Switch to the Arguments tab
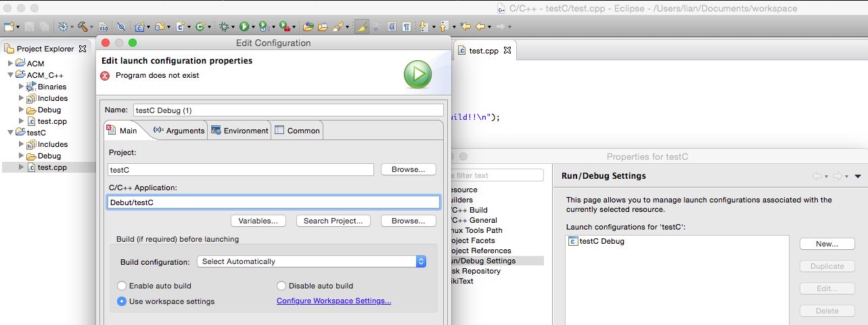This screenshot has height=325, width=868. (x=179, y=131)
